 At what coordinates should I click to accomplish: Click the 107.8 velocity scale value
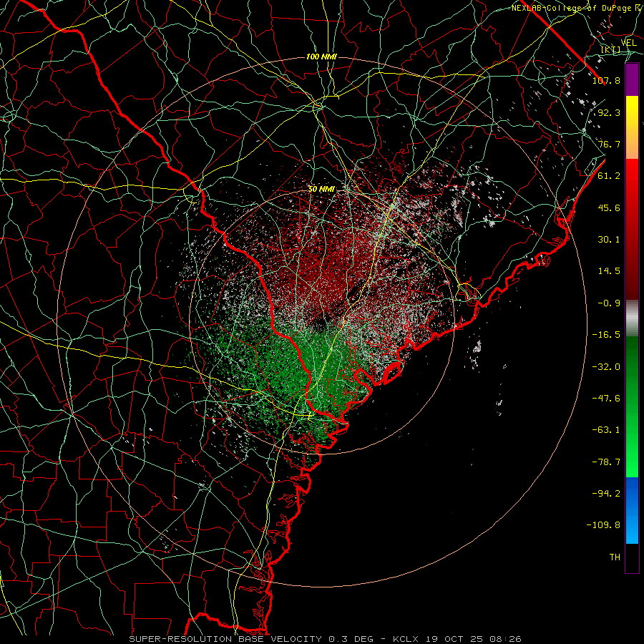pos(606,80)
